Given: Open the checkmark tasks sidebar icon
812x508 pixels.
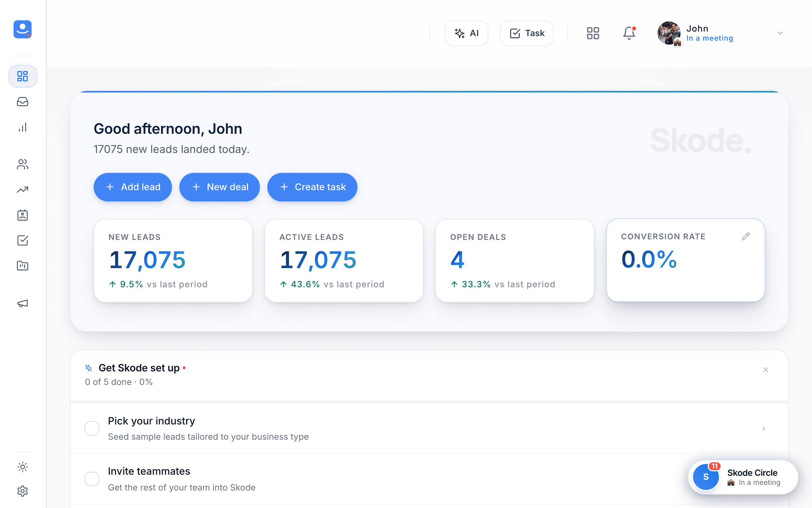Looking at the screenshot, I should coord(23,240).
